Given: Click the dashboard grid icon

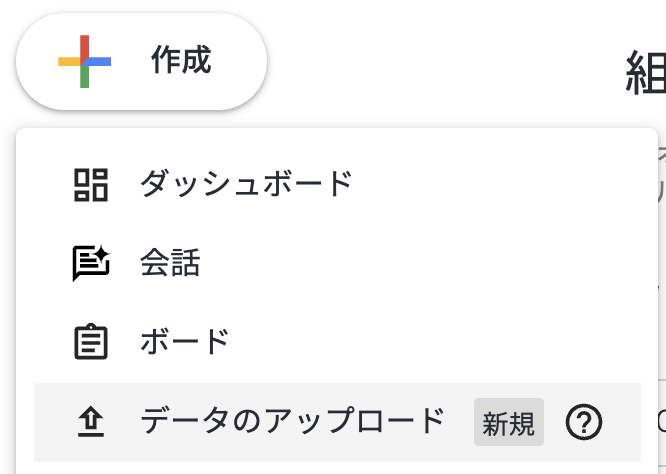Looking at the screenshot, I should pos(91,184).
